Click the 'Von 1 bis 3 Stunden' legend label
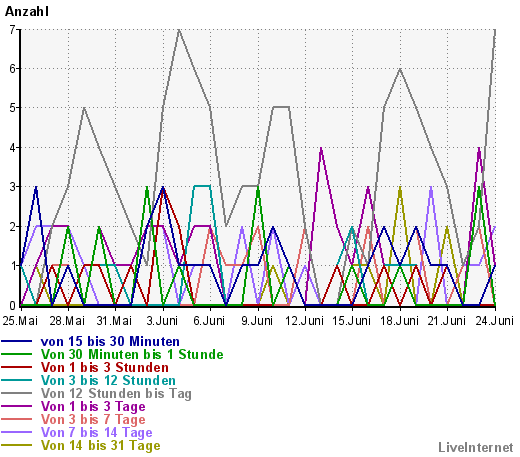520x457 pixels. (x=105, y=367)
